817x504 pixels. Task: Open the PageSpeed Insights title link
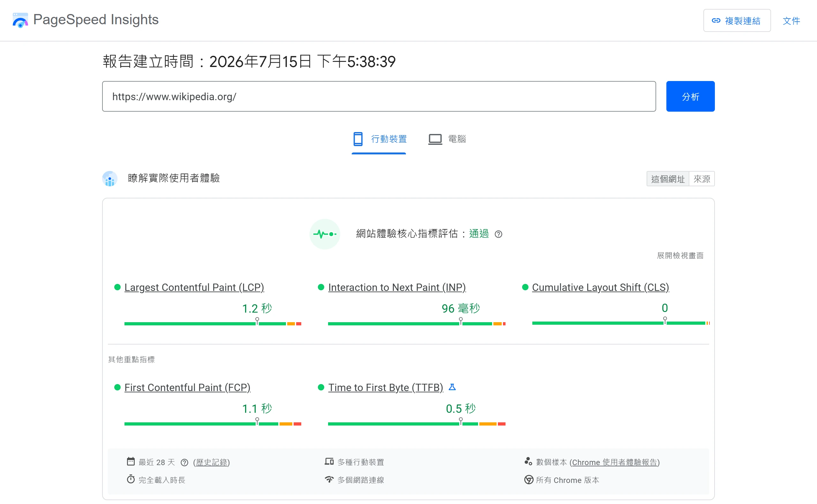96,20
